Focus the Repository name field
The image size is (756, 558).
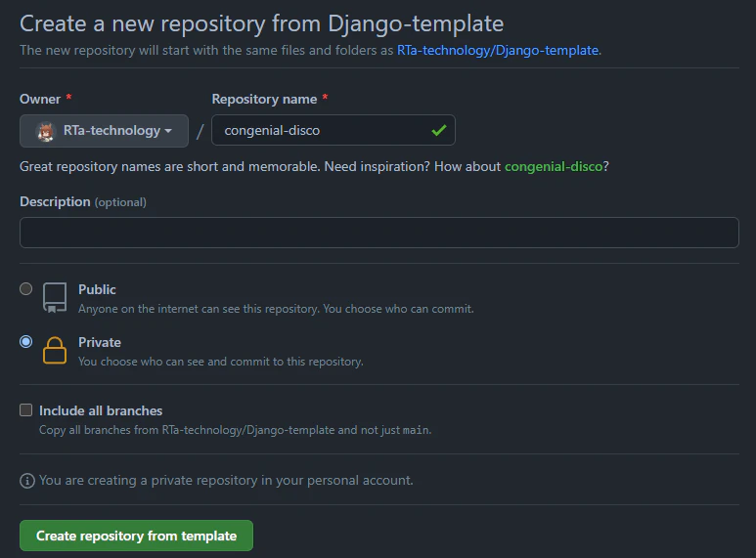point(334,130)
